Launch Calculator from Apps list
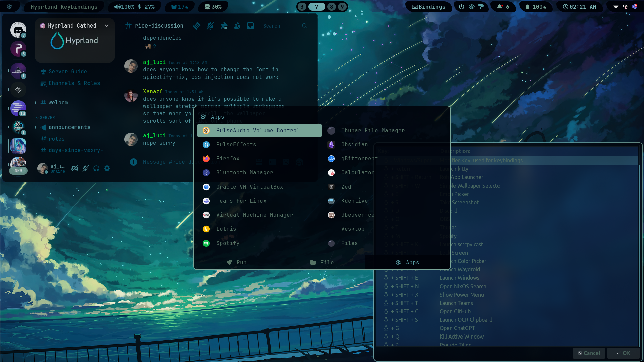This screenshot has height=362, width=644. pos(385,172)
